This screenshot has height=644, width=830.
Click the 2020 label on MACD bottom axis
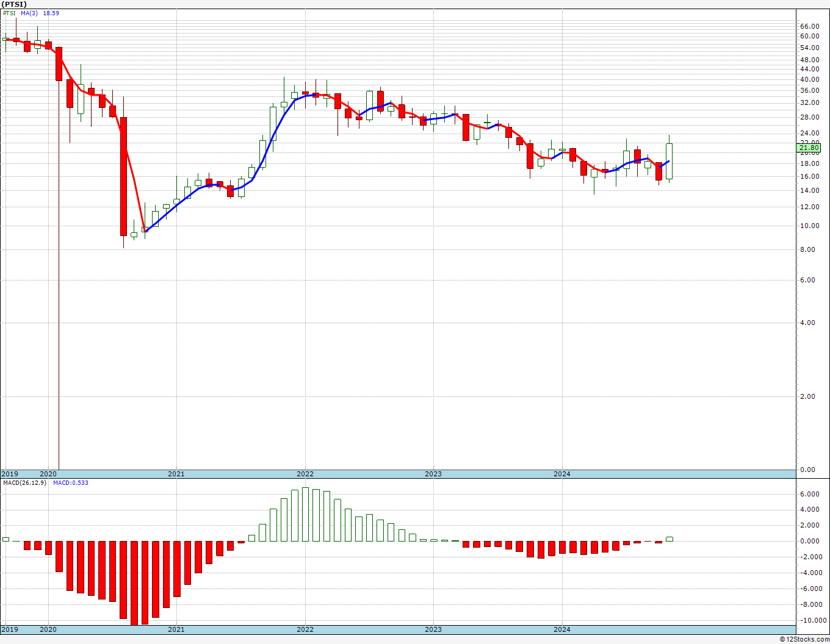coord(48,629)
